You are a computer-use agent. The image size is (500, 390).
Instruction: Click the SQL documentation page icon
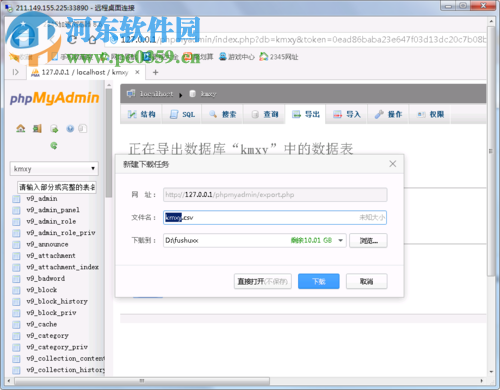click(x=83, y=129)
